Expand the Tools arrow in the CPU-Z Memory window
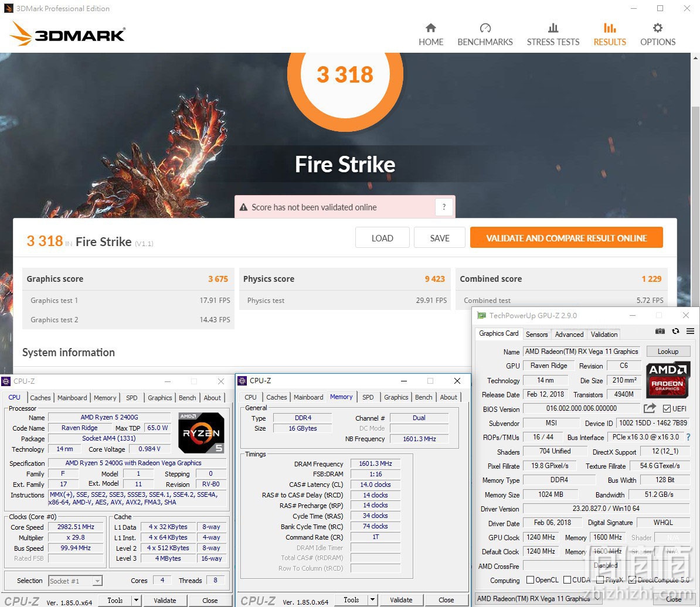This screenshot has height=607, width=700. click(x=372, y=600)
